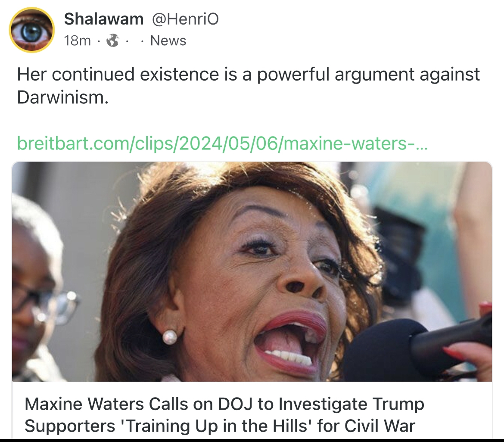Follow the breitbart.com clips URL link
The width and height of the screenshot is (504, 442).
pyautogui.click(x=222, y=143)
